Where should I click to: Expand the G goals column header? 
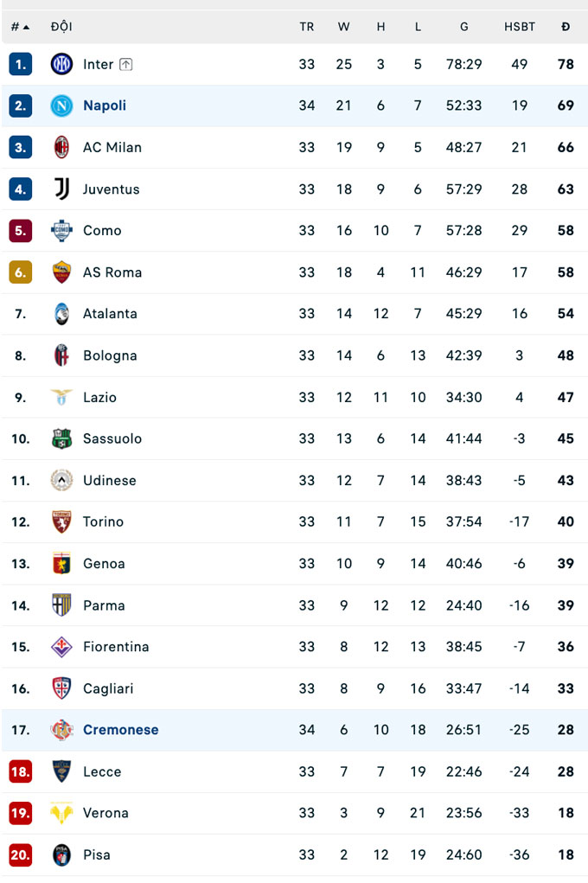coord(463,27)
